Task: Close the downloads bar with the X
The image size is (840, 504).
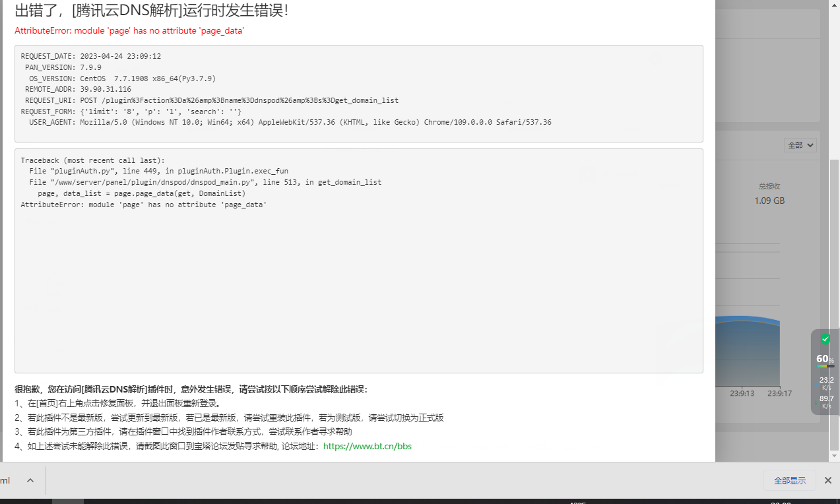Action: [828, 480]
